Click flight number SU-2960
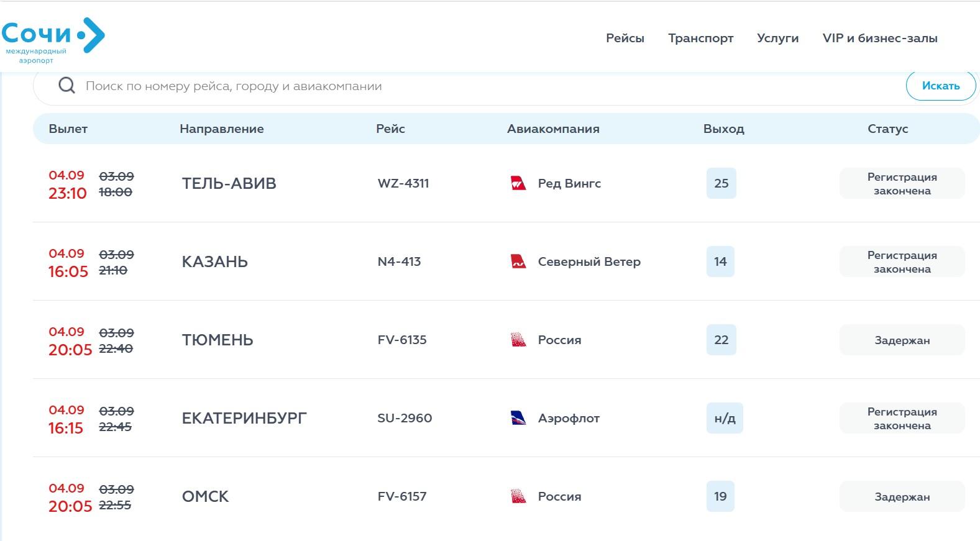This screenshot has width=980, height=541. (x=405, y=418)
